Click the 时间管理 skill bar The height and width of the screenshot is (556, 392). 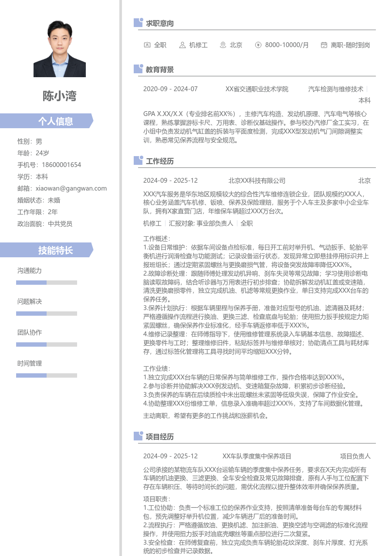point(46,375)
